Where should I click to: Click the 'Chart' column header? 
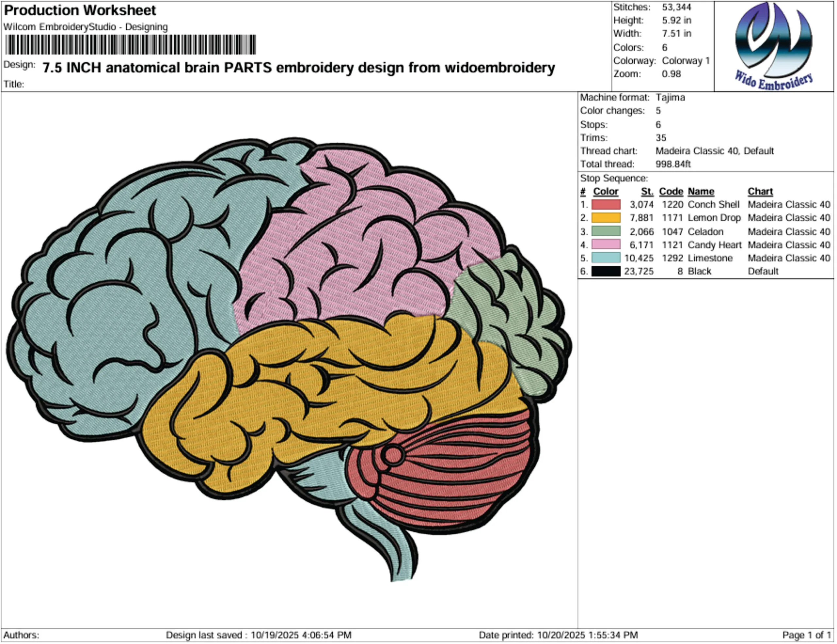coord(760,191)
